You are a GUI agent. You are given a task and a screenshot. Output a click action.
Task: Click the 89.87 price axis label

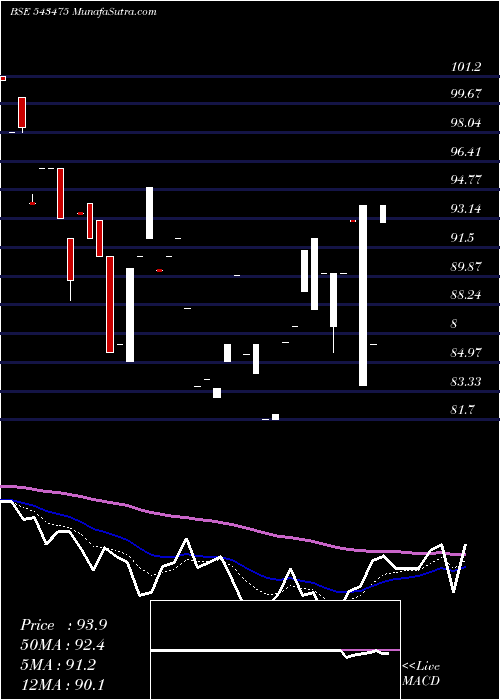pyautogui.click(x=466, y=267)
